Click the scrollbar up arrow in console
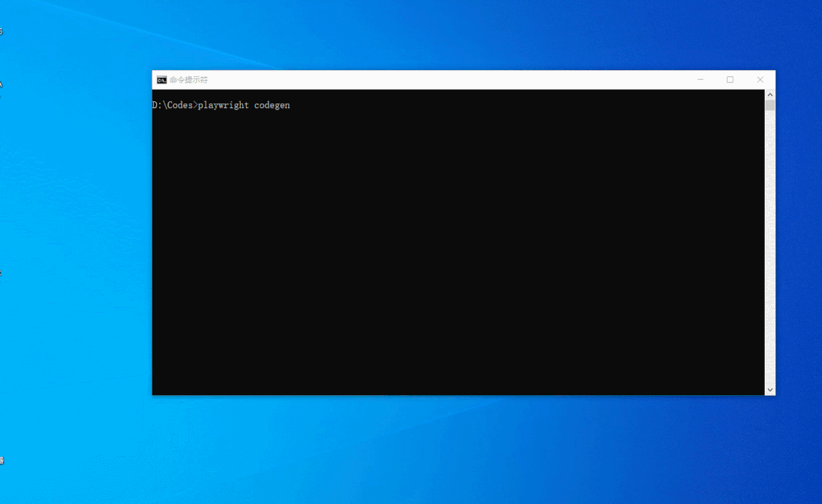This screenshot has width=822, height=504. click(x=769, y=95)
